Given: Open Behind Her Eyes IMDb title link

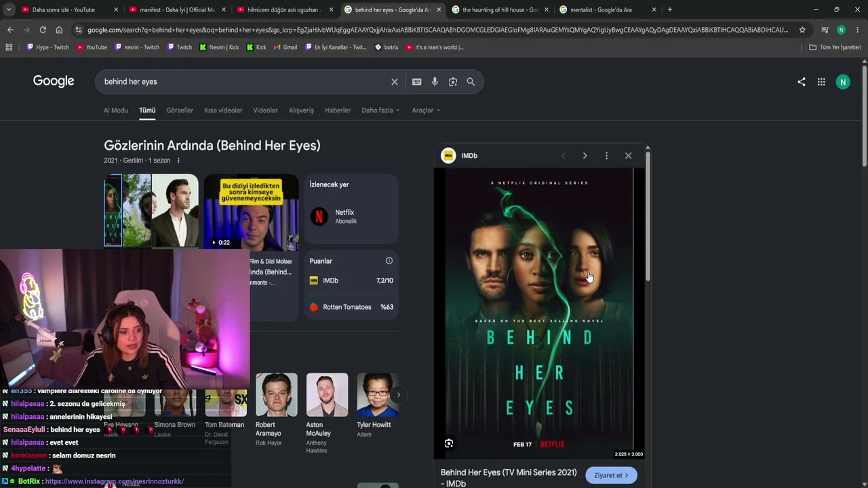Looking at the screenshot, I should (x=509, y=478).
